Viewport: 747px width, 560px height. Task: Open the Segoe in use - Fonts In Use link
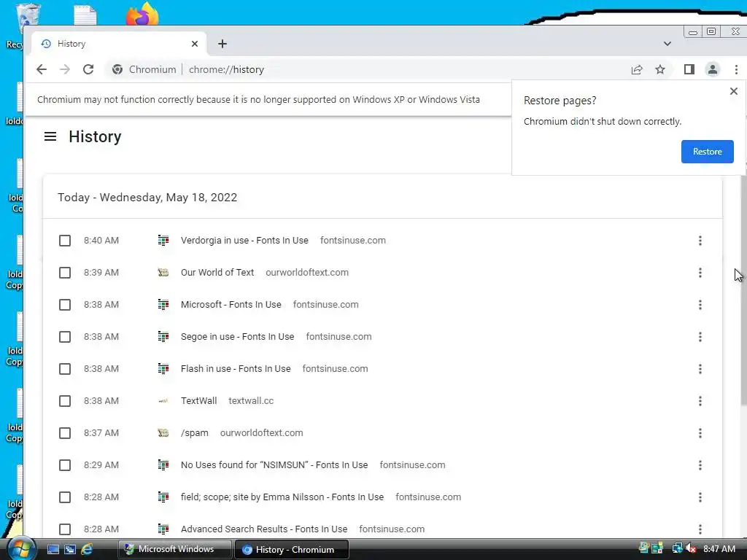coord(237,337)
